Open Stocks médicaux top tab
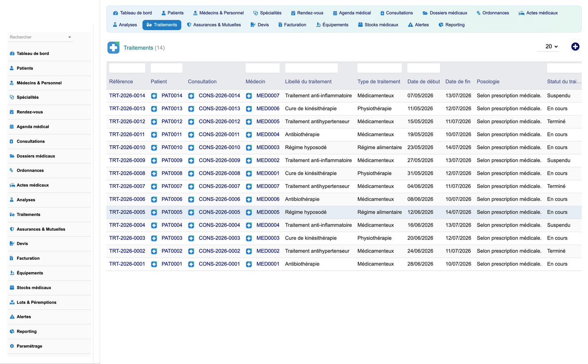Viewport: 588px width, 364px height. pos(378,25)
